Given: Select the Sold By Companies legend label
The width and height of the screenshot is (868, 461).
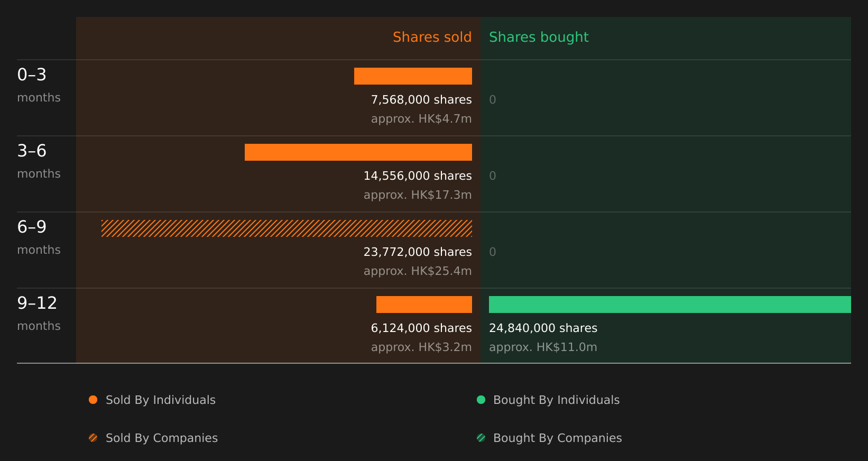Looking at the screenshot, I should tap(162, 438).
